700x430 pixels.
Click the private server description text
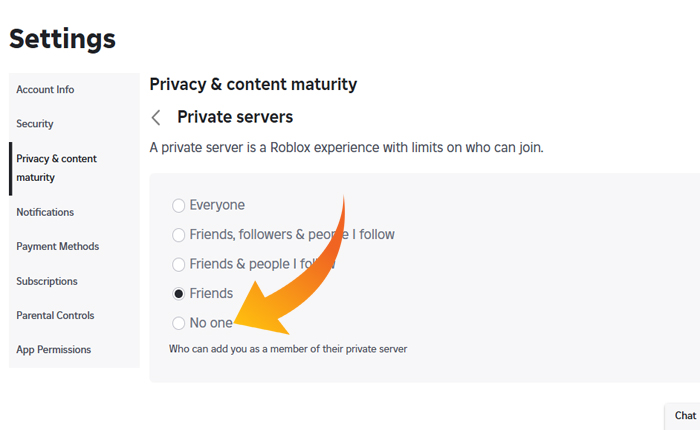346,148
